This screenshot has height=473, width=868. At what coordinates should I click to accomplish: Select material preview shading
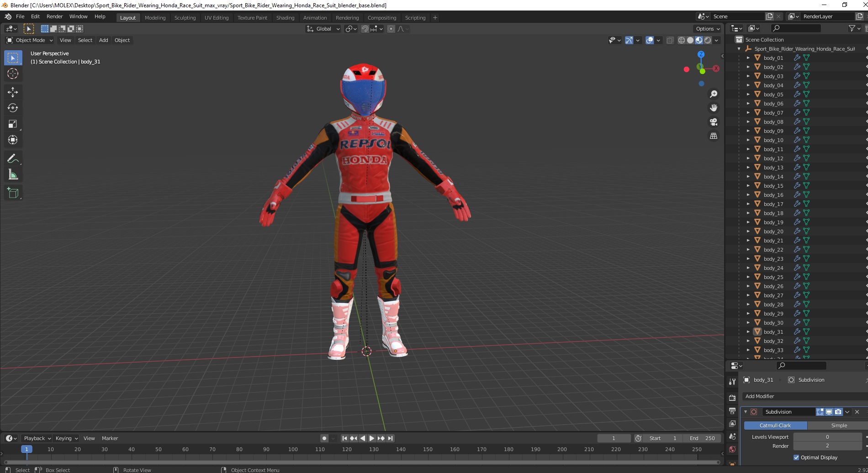[699, 40]
